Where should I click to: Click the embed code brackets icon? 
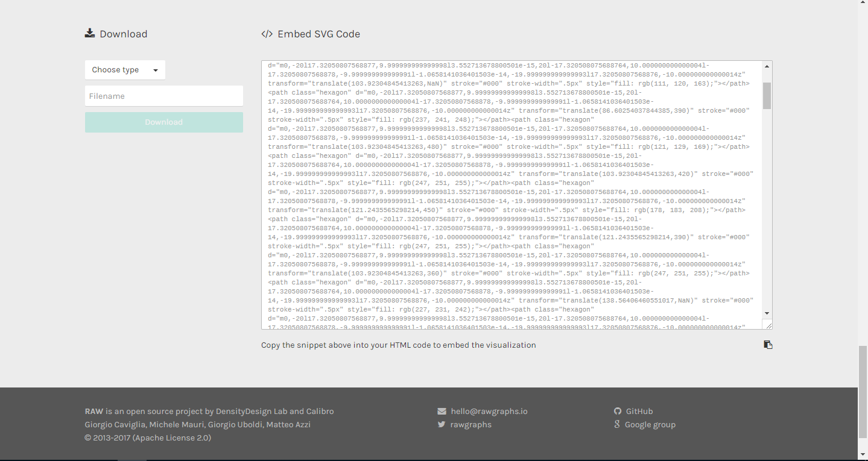(x=267, y=34)
